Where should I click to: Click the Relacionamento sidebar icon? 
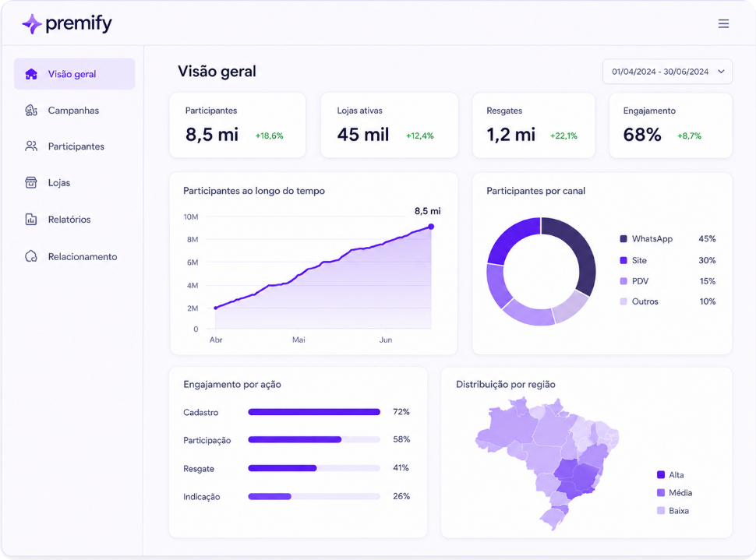click(31, 256)
